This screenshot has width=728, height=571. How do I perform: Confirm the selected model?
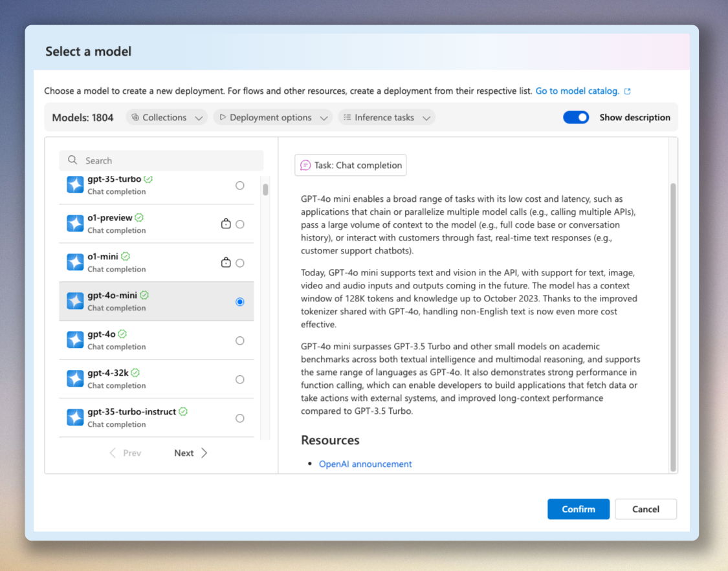(578, 509)
